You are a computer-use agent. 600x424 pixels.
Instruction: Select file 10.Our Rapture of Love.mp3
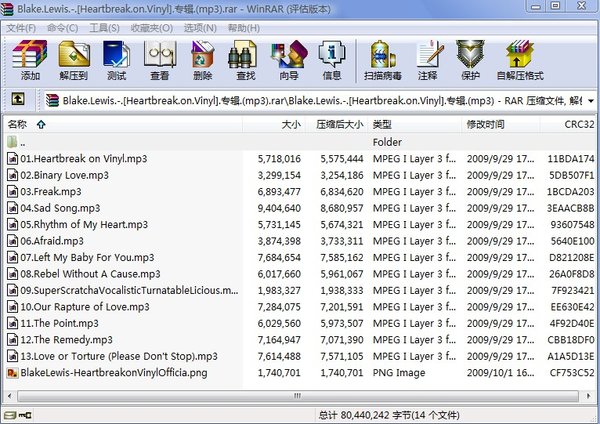(x=85, y=307)
